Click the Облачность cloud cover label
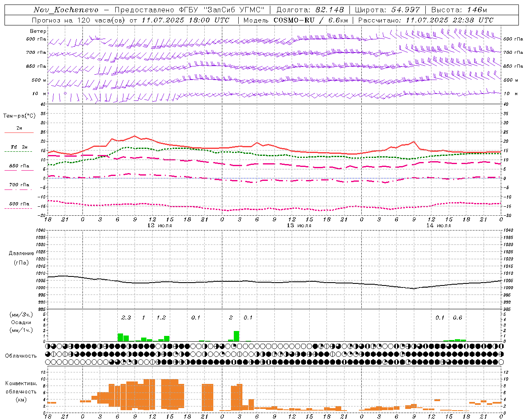This screenshot has height=420, width=525. tap(21, 356)
